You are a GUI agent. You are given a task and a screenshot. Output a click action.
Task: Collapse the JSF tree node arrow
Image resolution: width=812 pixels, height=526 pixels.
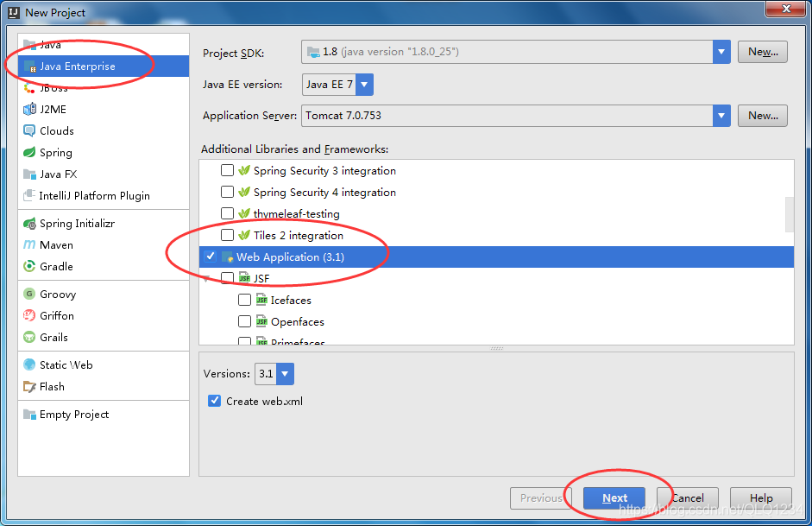point(206,279)
